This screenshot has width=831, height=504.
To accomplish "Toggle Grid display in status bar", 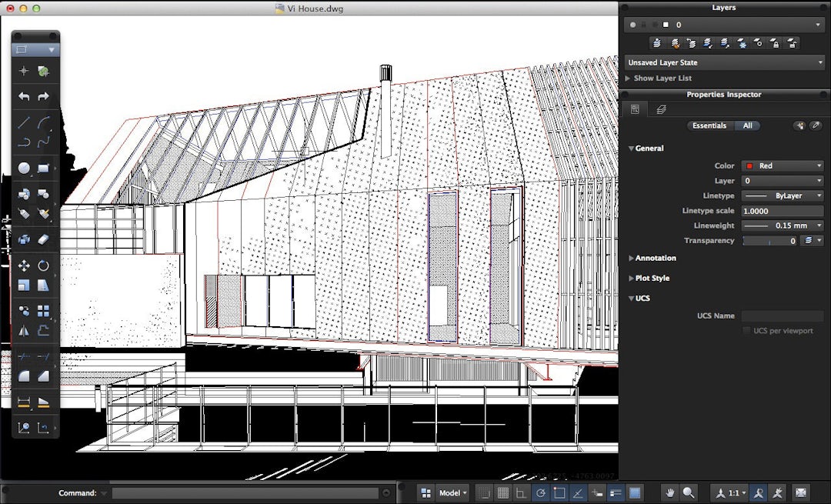I will (502, 492).
